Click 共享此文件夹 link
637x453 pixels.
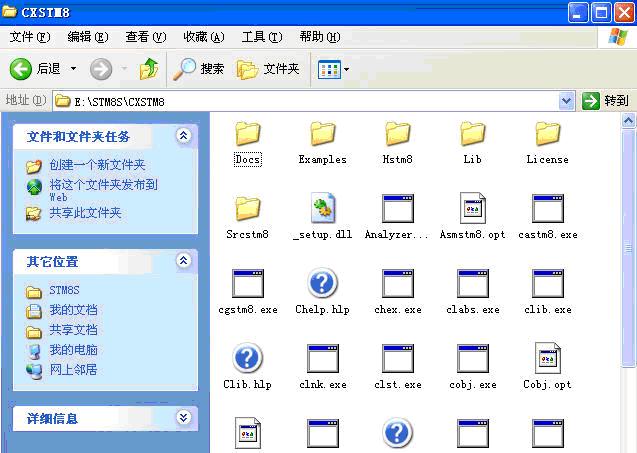click(x=85, y=212)
